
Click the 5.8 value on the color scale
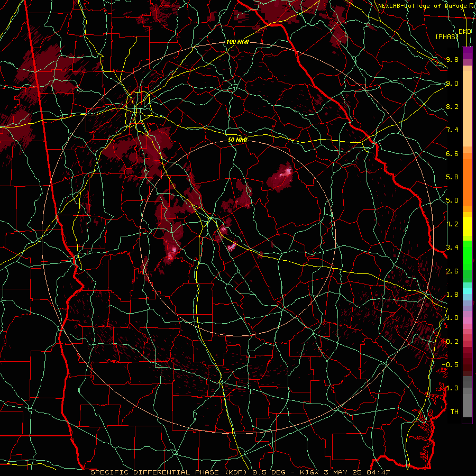point(452,177)
